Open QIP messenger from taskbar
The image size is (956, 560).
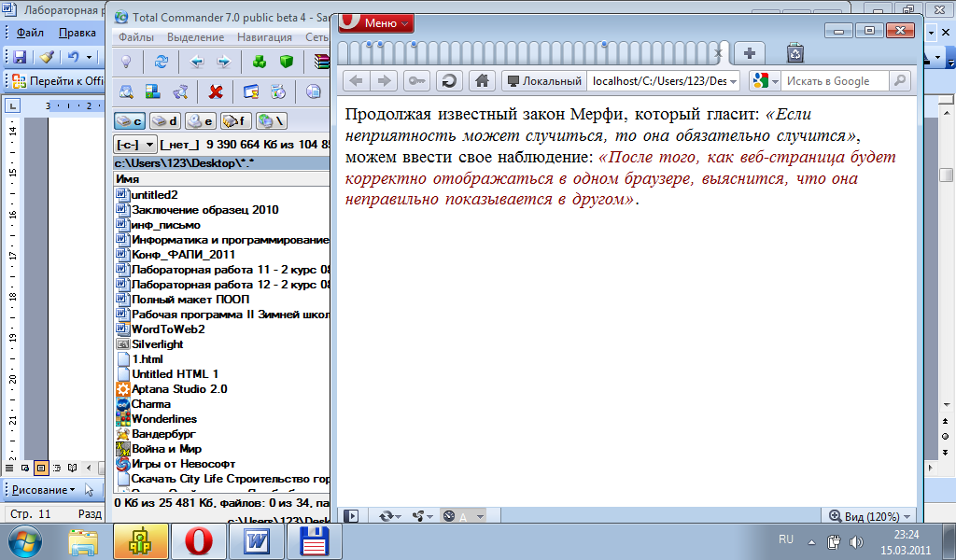(x=140, y=541)
